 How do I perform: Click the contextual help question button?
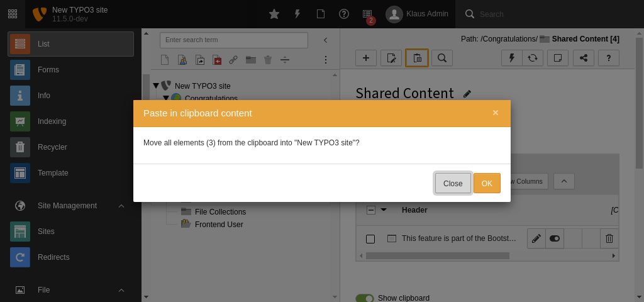(x=609, y=58)
